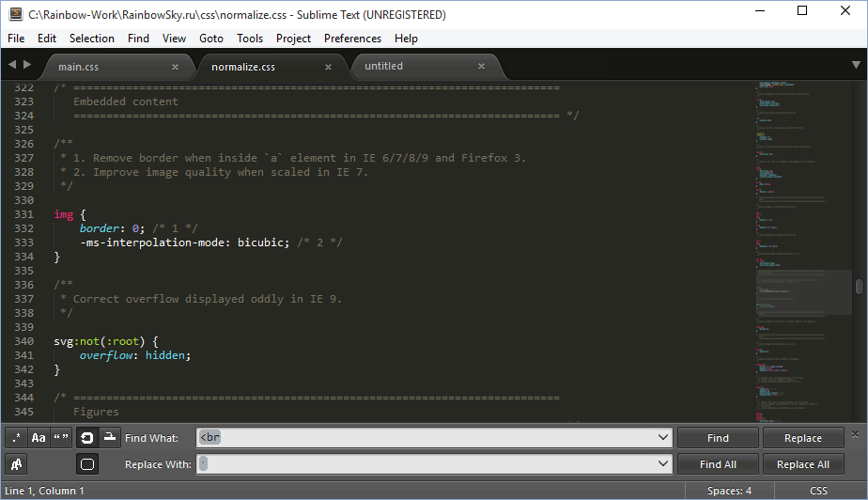Open the Find menu

click(x=138, y=39)
